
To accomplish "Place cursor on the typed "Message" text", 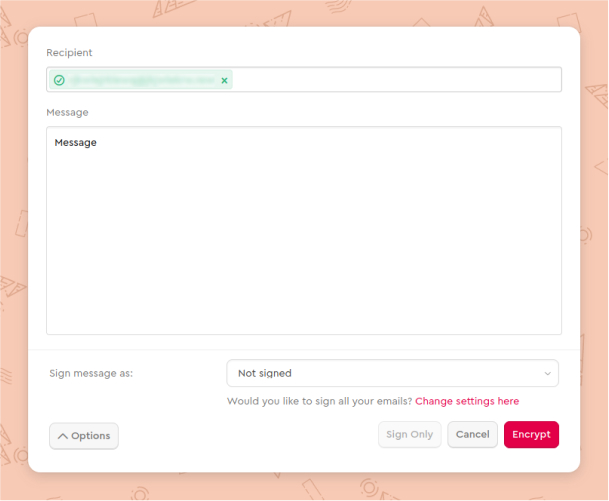I will click(76, 143).
